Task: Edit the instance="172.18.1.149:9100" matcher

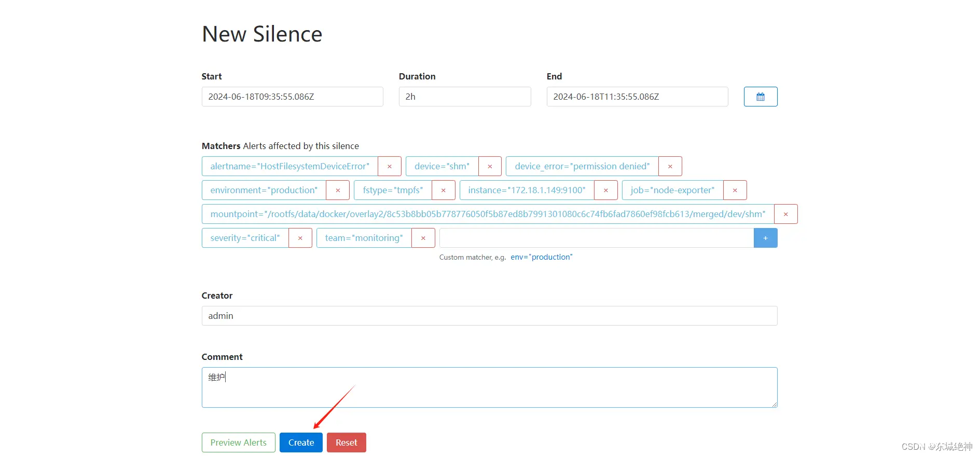Action: [x=527, y=190]
